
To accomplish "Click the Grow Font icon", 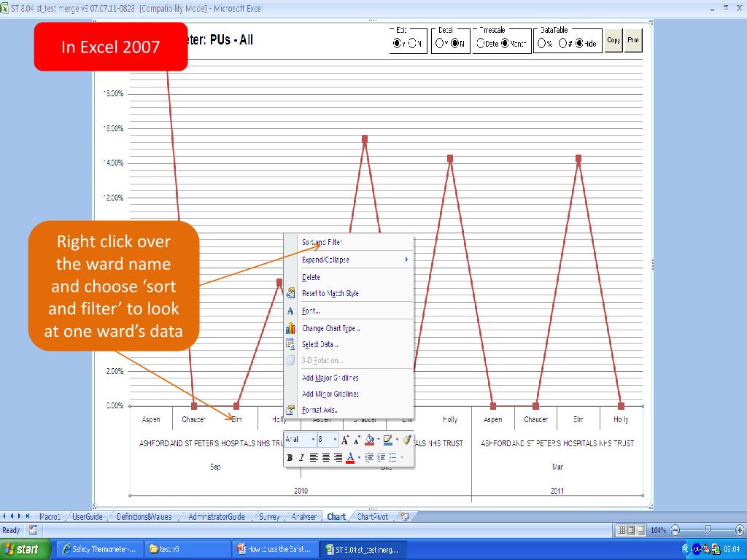I will pos(345,440).
